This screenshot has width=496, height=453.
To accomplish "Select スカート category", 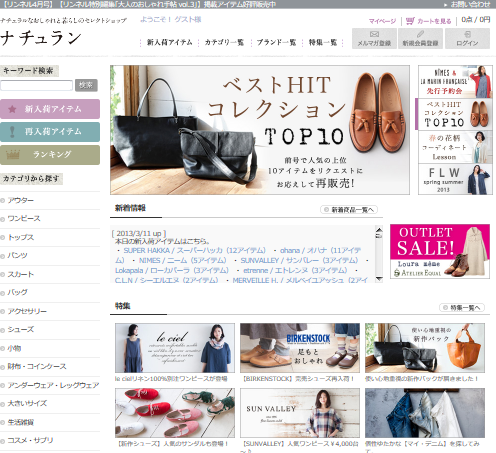I will tap(21, 274).
